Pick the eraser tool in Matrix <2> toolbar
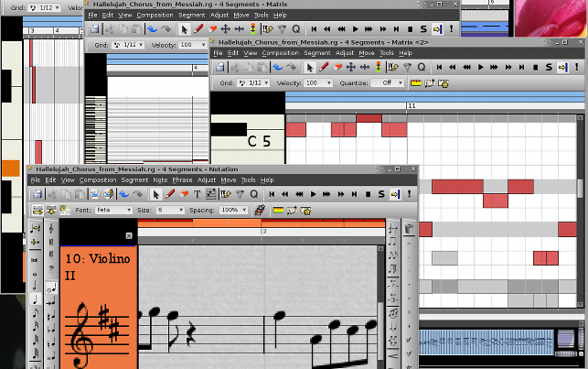Viewport: 588px width, 369px height. (337, 67)
